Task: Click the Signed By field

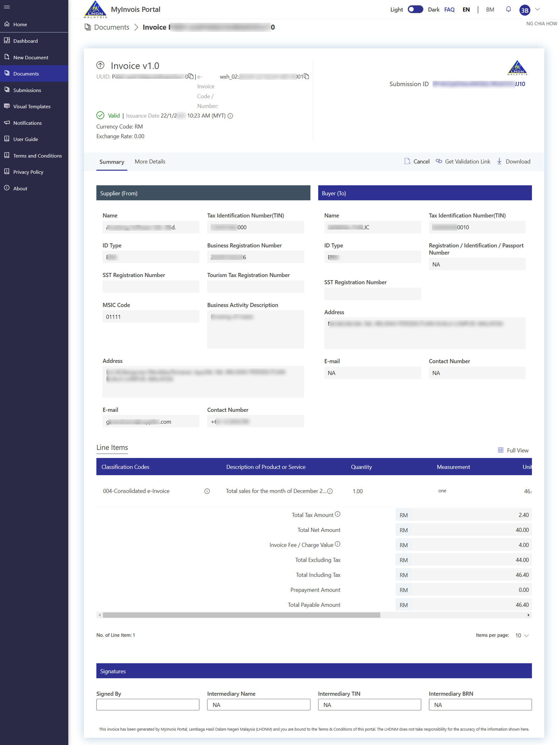Action: pos(148,704)
